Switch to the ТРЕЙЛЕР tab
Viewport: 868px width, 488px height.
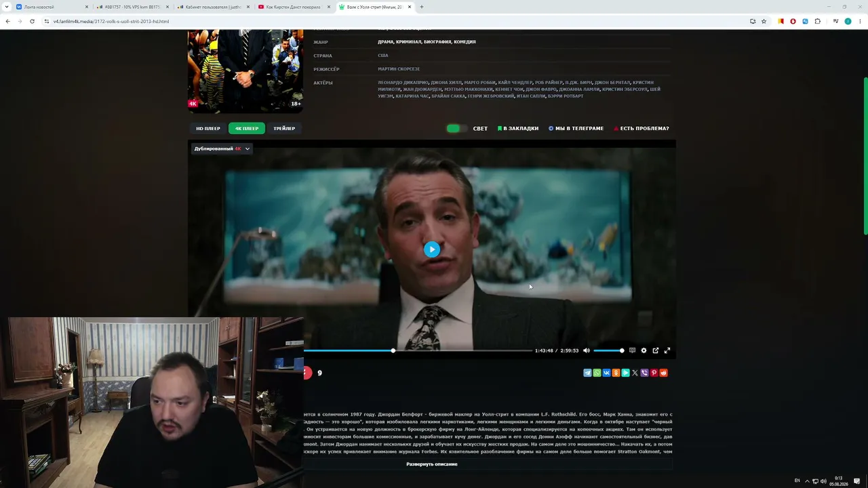tap(284, 128)
